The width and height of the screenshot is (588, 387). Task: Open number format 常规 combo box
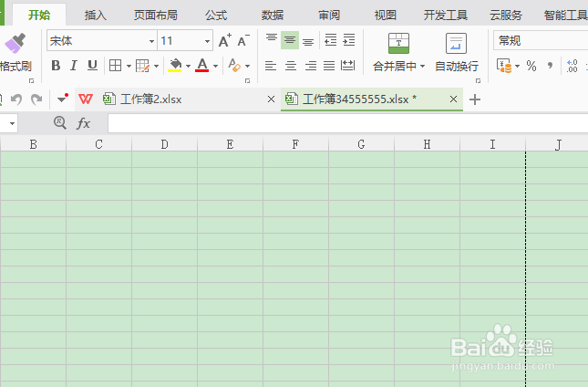pos(541,40)
